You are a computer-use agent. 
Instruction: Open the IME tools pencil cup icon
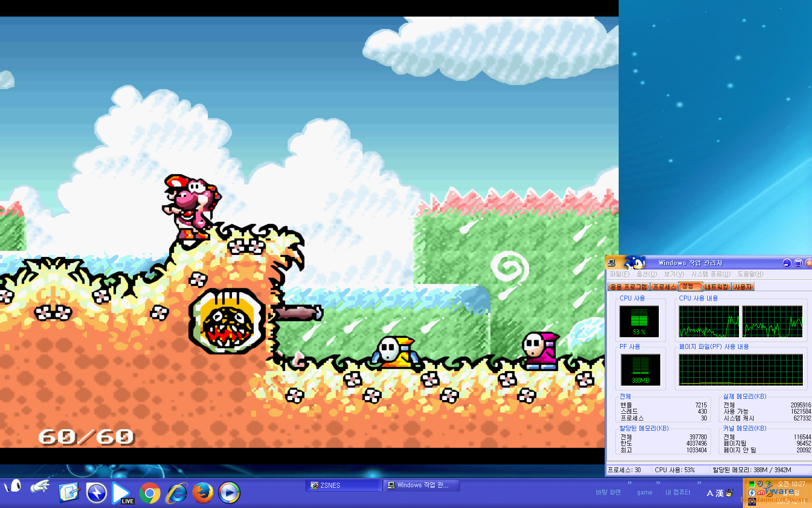[729, 493]
